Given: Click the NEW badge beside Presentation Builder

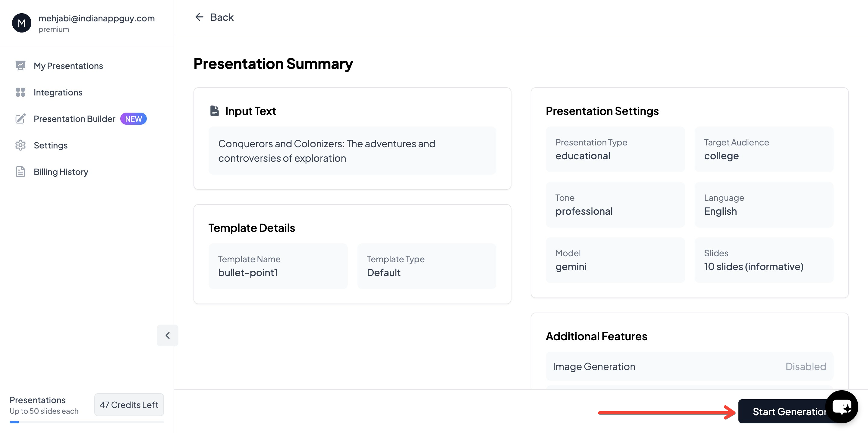Looking at the screenshot, I should click(134, 119).
